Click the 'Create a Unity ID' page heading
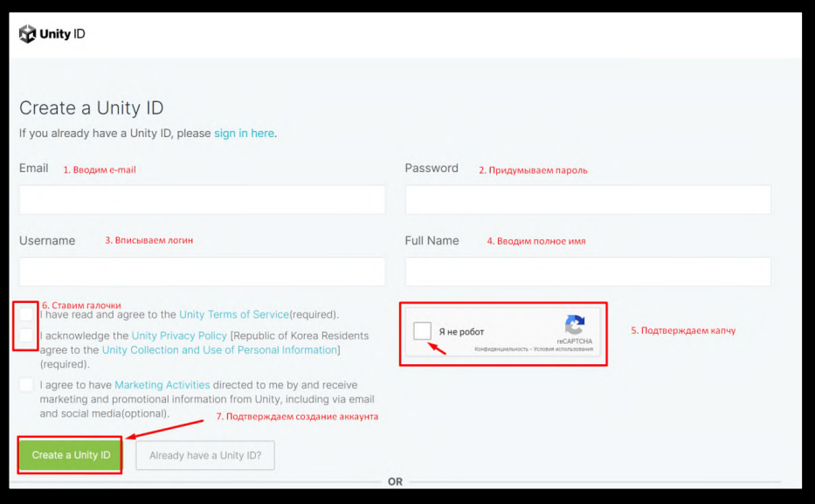Screen dimensions: 815x504 (92, 108)
